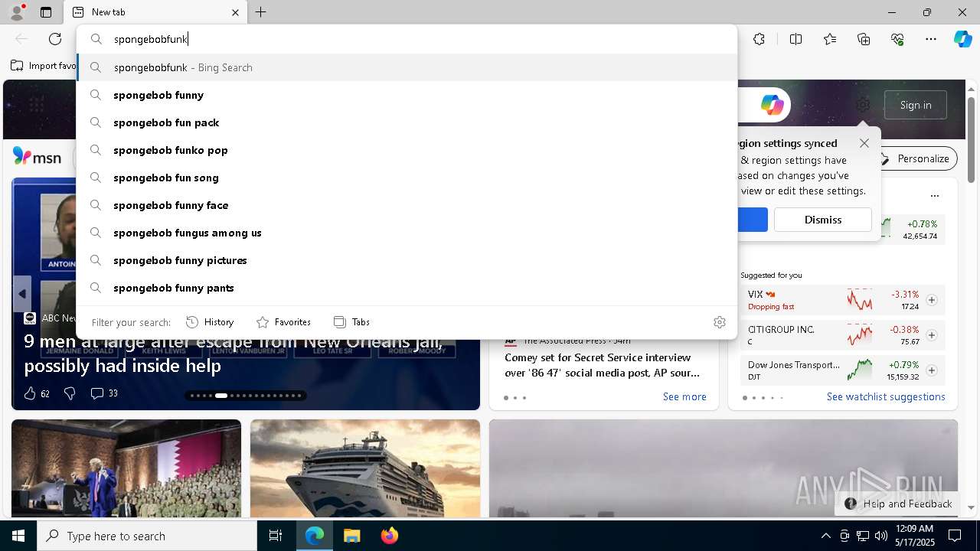Open the military audience article thumbnail

click(x=126, y=468)
